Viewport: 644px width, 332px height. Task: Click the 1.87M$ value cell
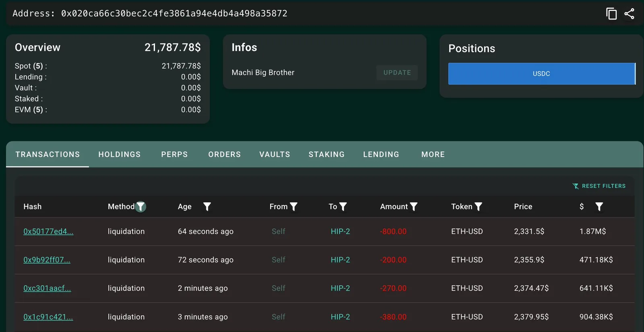click(x=593, y=231)
